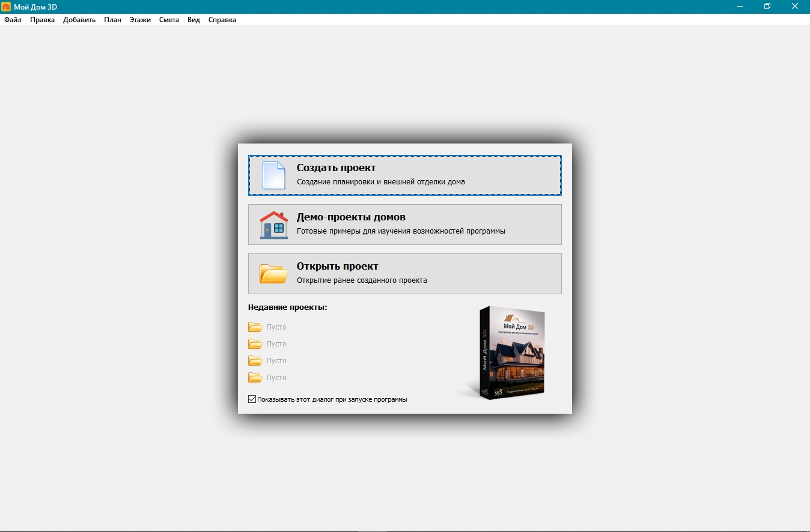The image size is (810, 532).
Task: Click the blank document icon for new project
Action: point(273,175)
